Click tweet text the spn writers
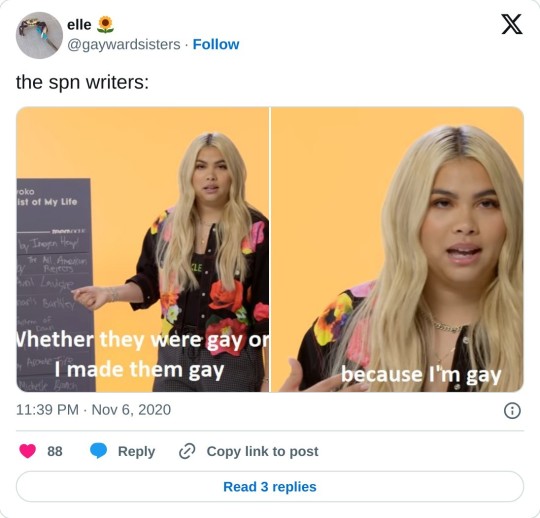Viewport: 540px width, 518px height. pos(83,83)
